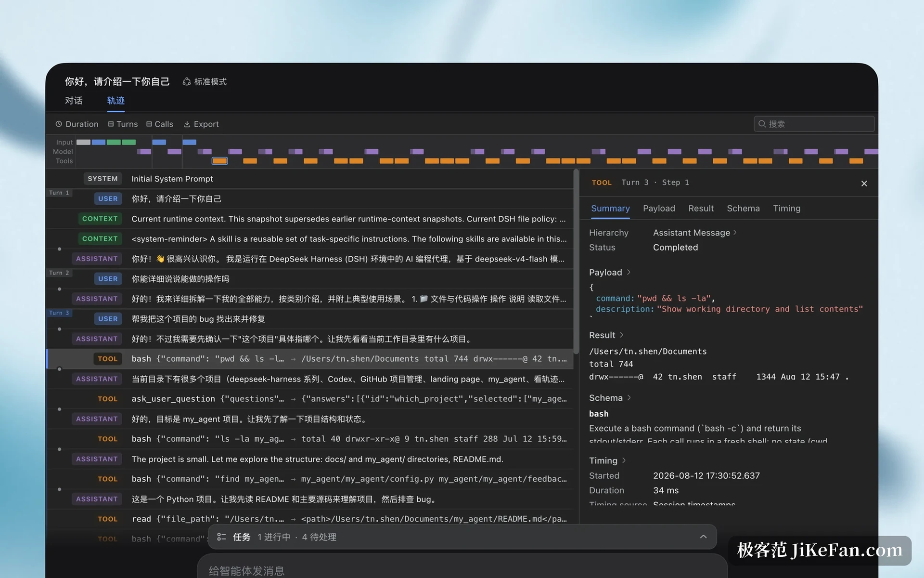Open the TOOL row bash find my_agen…
Screen dimensions: 924x578
(309, 479)
